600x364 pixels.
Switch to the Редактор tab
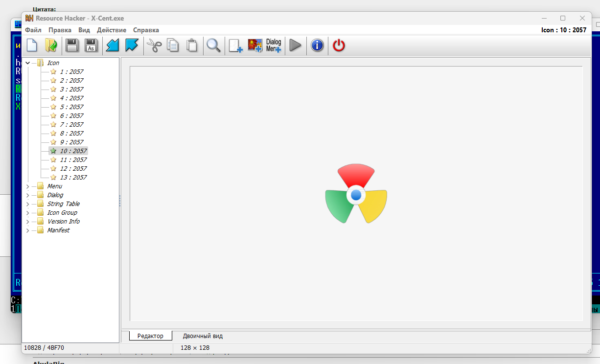[150, 336]
